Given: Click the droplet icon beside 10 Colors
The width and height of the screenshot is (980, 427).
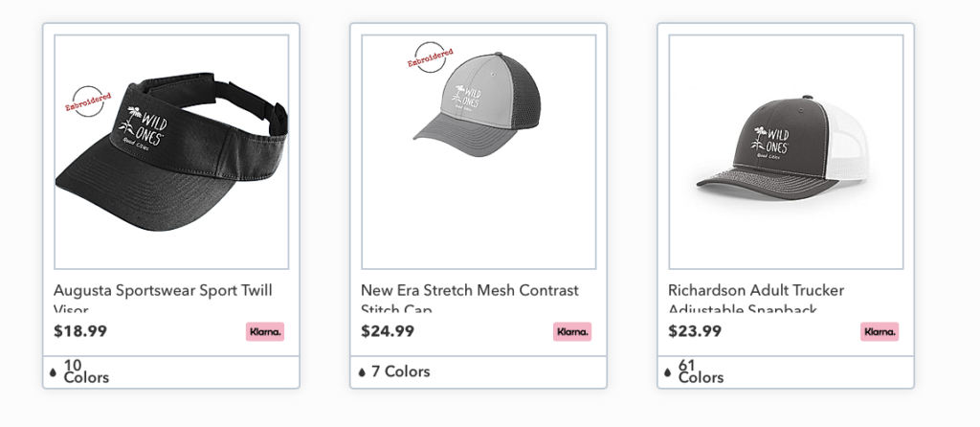Looking at the screenshot, I should [x=54, y=371].
